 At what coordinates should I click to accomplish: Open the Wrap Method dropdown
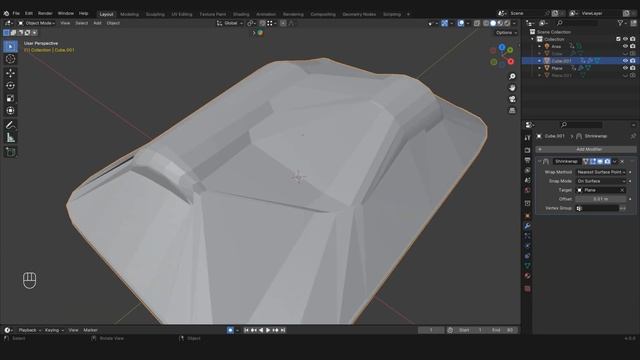coord(601,172)
